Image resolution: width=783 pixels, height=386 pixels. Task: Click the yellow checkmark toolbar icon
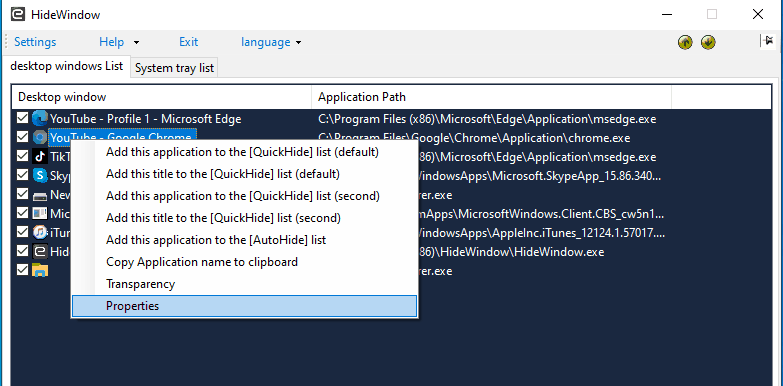coord(708,42)
